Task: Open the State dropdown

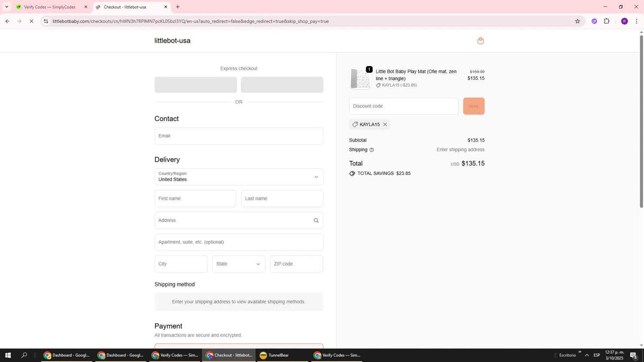Action: 239,264
